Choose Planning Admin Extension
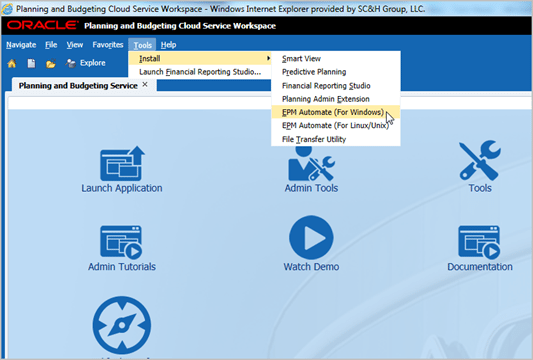The width and height of the screenshot is (533, 360). coord(336,99)
